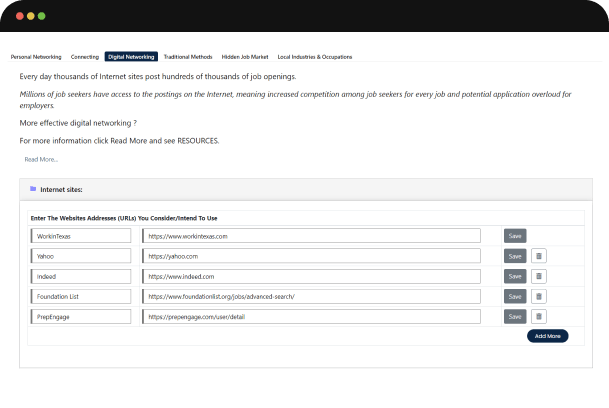The height and width of the screenshot is (408, 609).
Task: Save the WorkInTexas entry
Action: click(514, 236)
